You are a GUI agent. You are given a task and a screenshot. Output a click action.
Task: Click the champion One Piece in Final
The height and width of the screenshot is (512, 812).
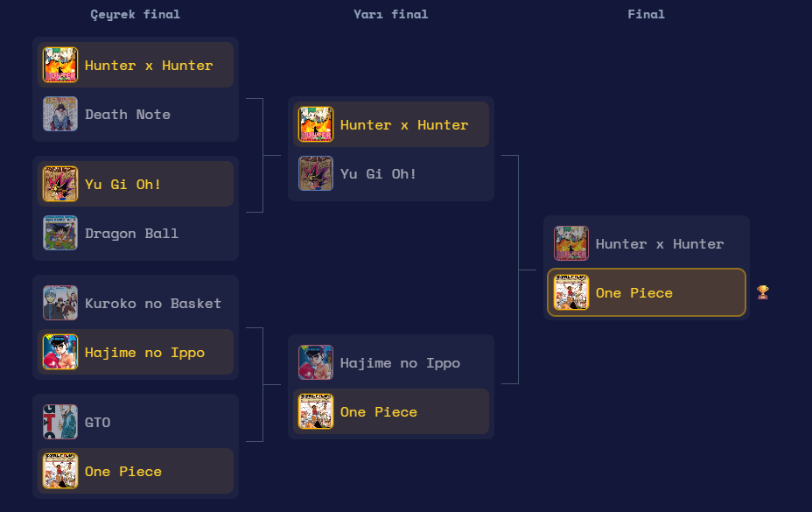[647, 292]
